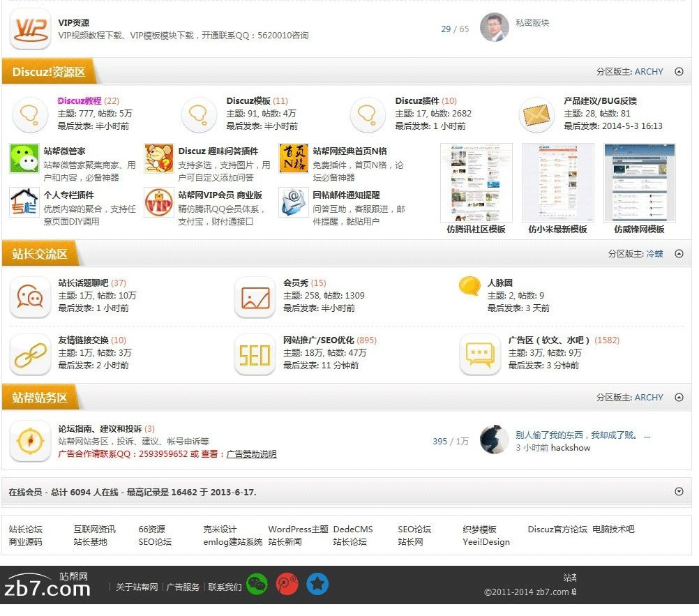Viewport: 699px width, 616px height.
Task: Open the 仿小米最新模板 thumbnail
Action: [x=557, y=183]
